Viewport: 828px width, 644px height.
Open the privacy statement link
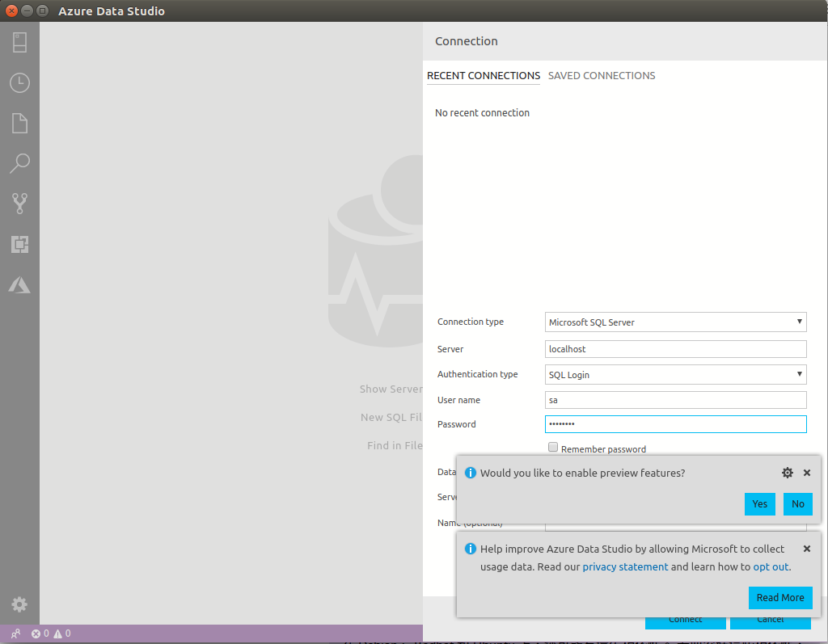[x=625, y=566]
